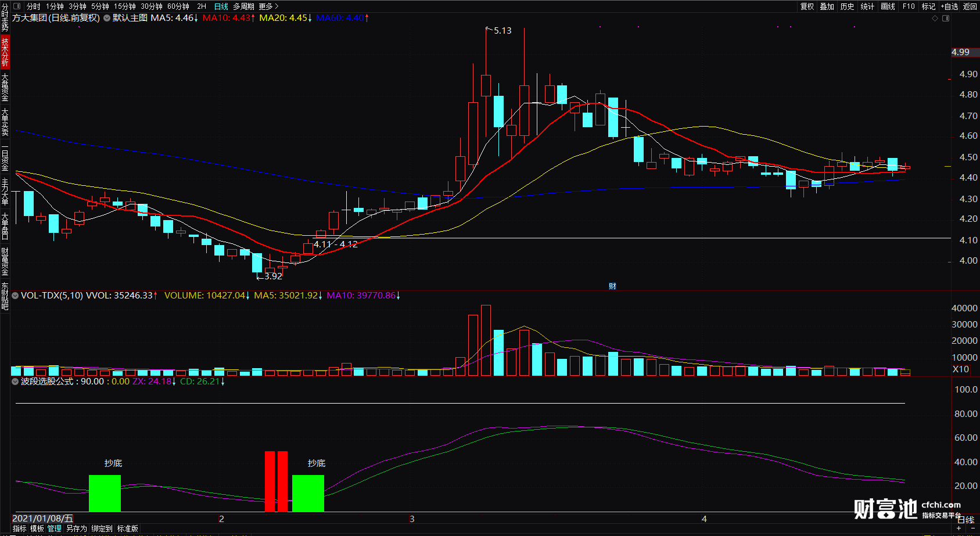Open the 分时走势 sidebar tab
This screenshot has width=980, height=536.
click(x=5, y=17)
